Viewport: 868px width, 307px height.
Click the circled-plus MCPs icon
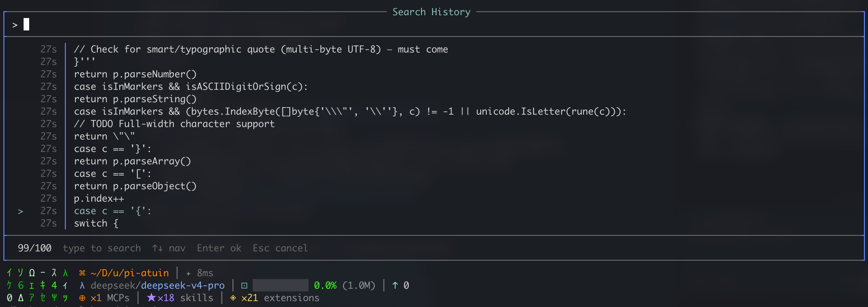point(82,298)
